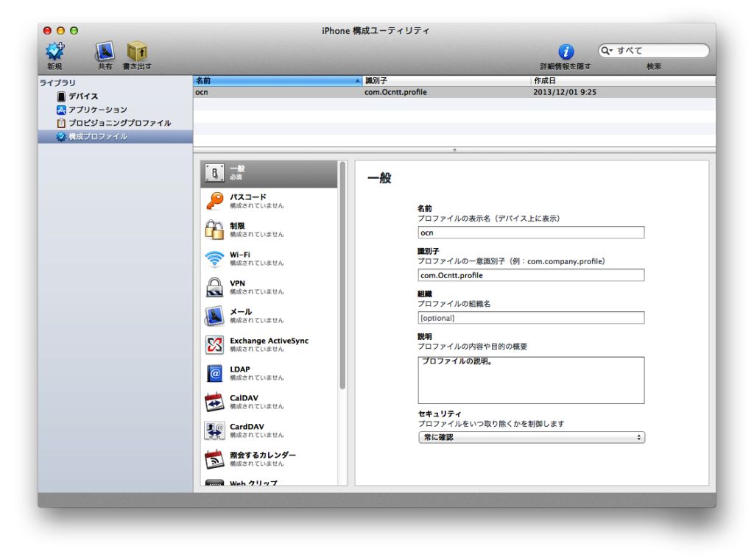Screen dimensions: 754x560
Task: Toggle the detail info (詳細情報を隠す) icon
Action: (x=565, y=52)
